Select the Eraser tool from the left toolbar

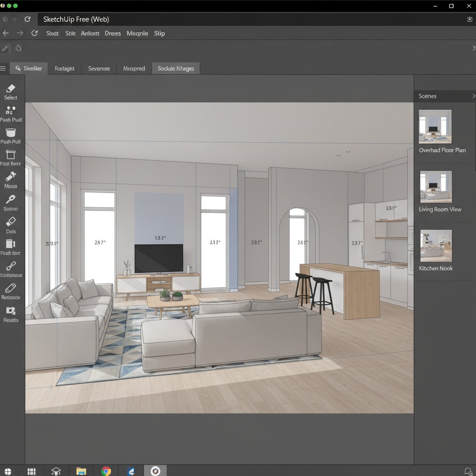[11, 224]
